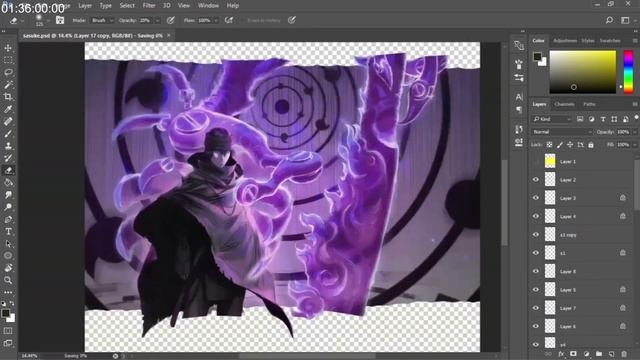This screenshot has height=360, width=640.
Task: Select the Eraser tool in left toolbar
Action: [x=8, y=170]
